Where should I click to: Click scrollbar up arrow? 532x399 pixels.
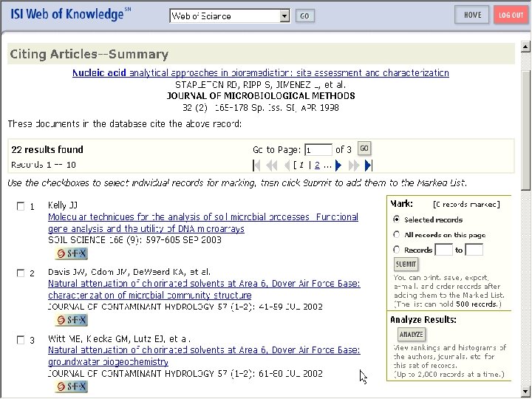tap(525, 47)
